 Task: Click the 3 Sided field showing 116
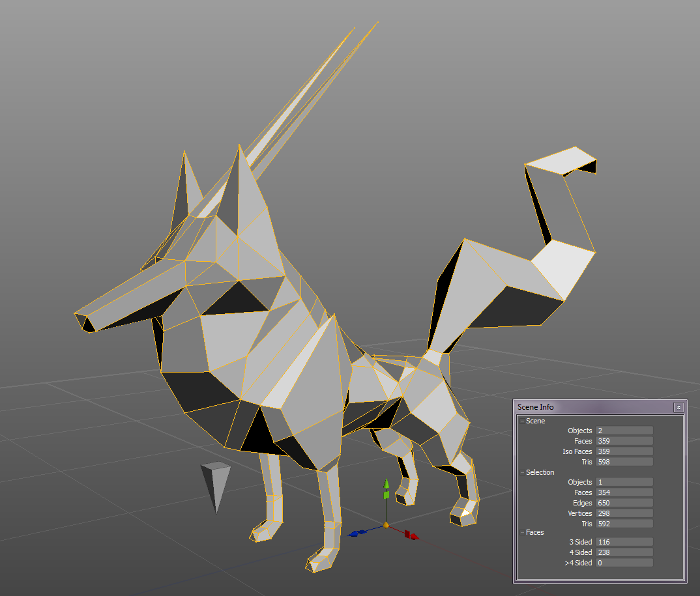point(624,542)
